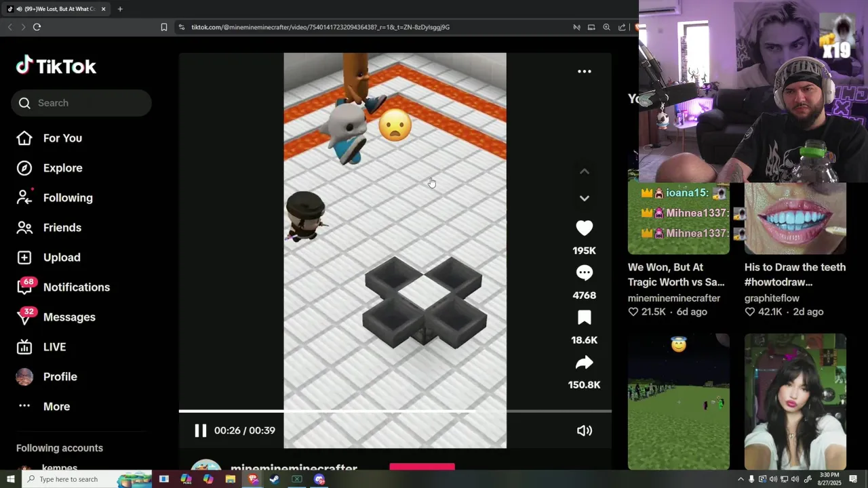Share the video via arrow icon

click(x=584, y=363)
